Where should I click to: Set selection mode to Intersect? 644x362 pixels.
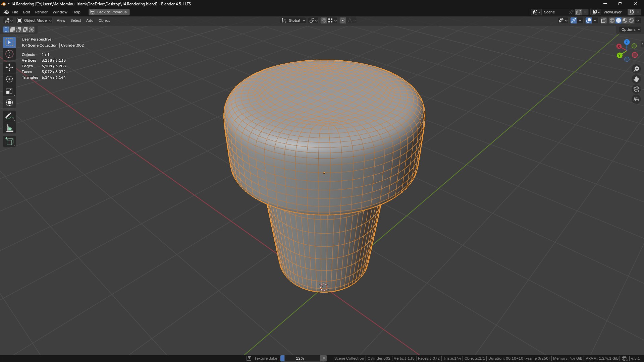click(32, 29)
